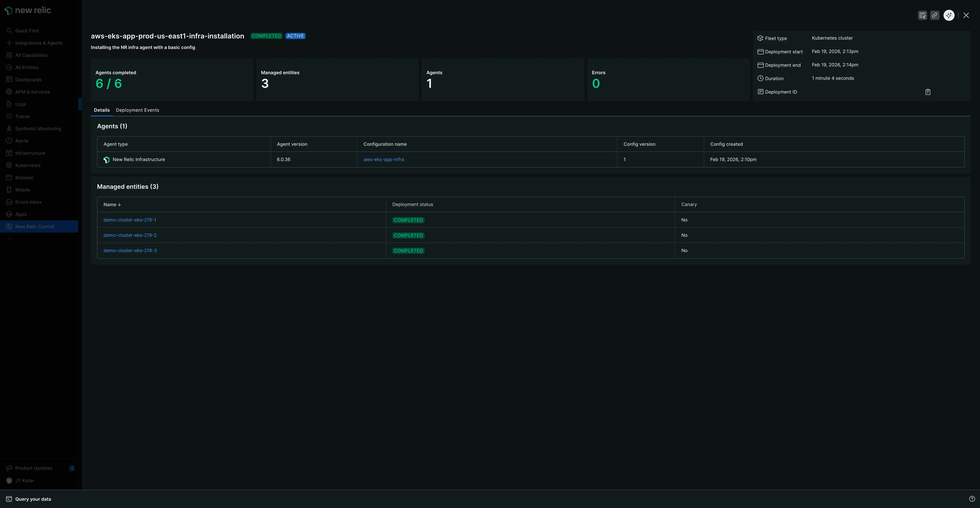
Task: Open entity demo-cluster-eks-219-2
Action: click(130, 235)
